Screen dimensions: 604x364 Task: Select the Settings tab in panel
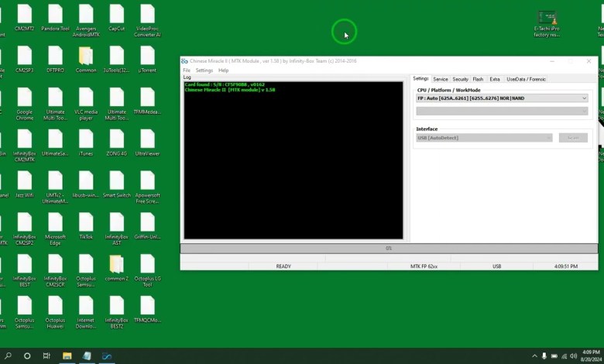click(420, 78)
